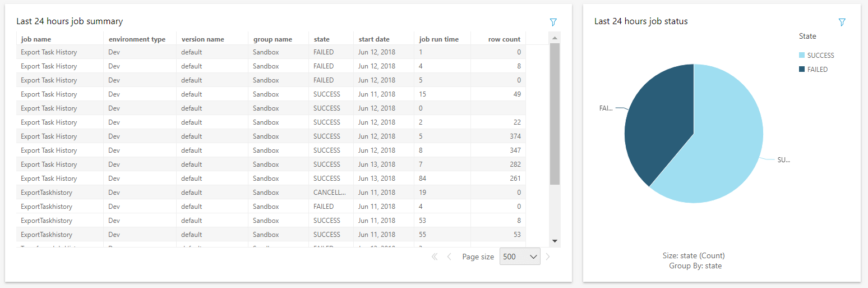The width and height of the screenshot is (868, 288).
Task: Go to first page of results
Action: (x=435, y=257)
